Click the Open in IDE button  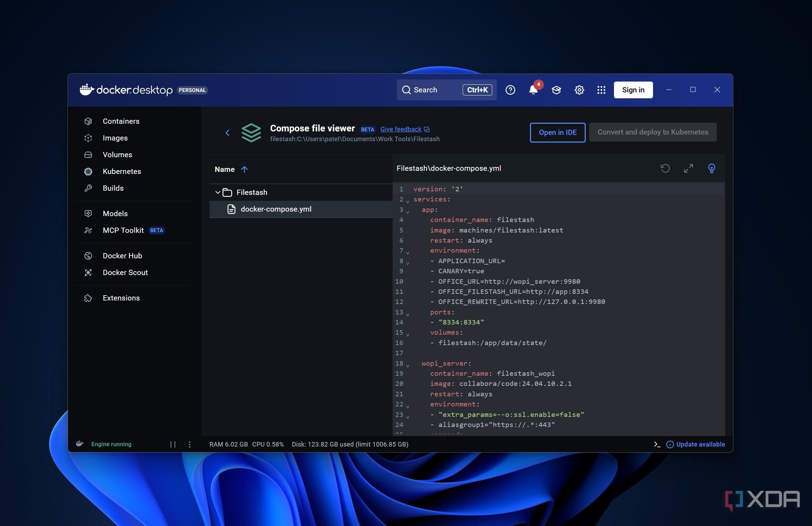click(x=557, y=132)
